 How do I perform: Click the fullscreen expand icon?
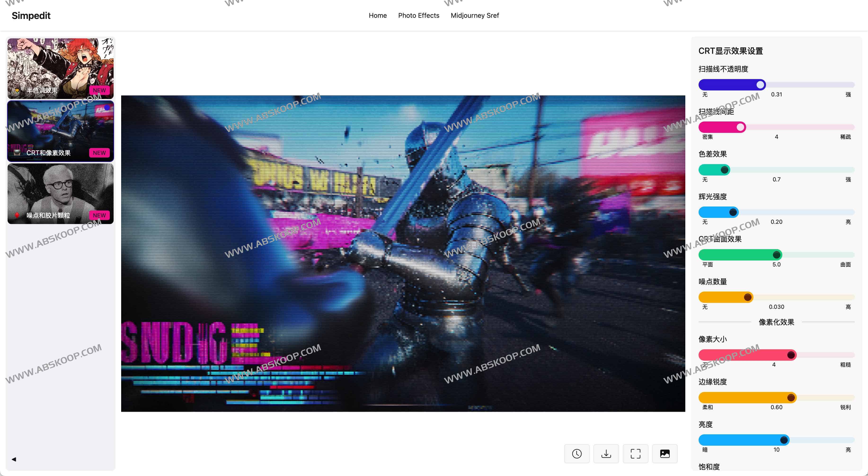coord(635,454)
